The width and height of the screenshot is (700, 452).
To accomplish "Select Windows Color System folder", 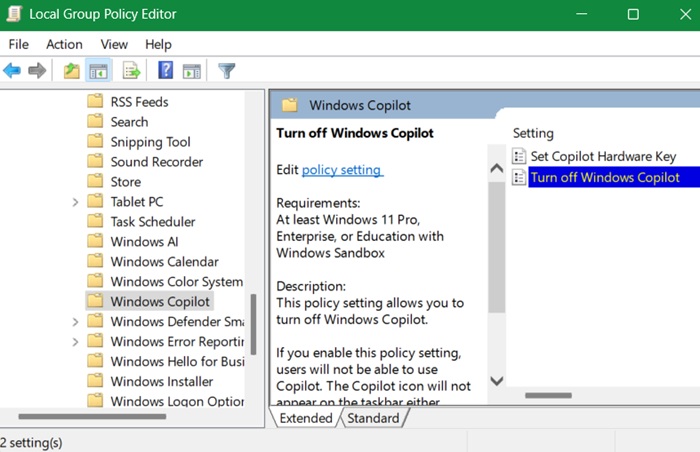I will (176, 281).
